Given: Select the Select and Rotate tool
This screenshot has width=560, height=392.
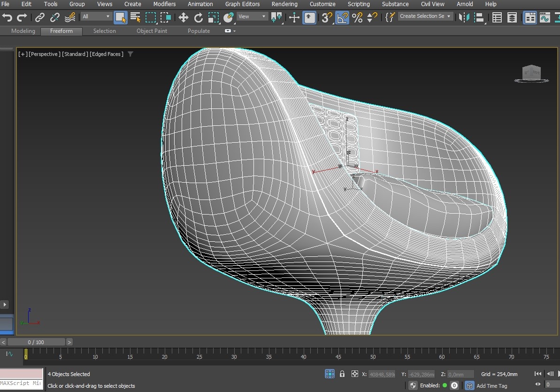Looking at the screenshot, I should pos(199,18).
